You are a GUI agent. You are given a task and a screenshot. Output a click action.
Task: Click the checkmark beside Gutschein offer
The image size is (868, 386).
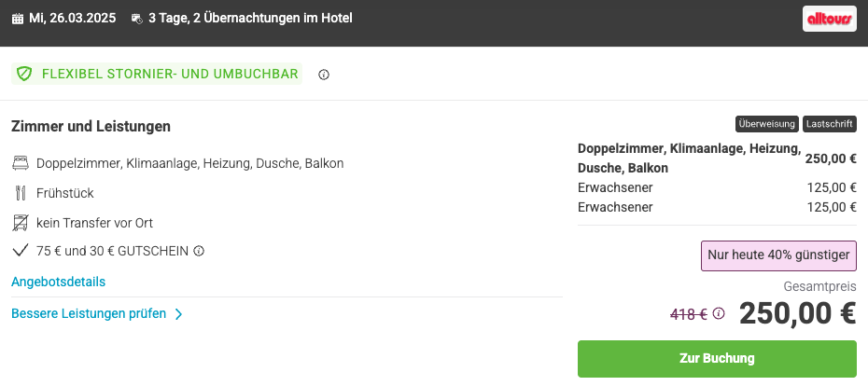point(20,251)
